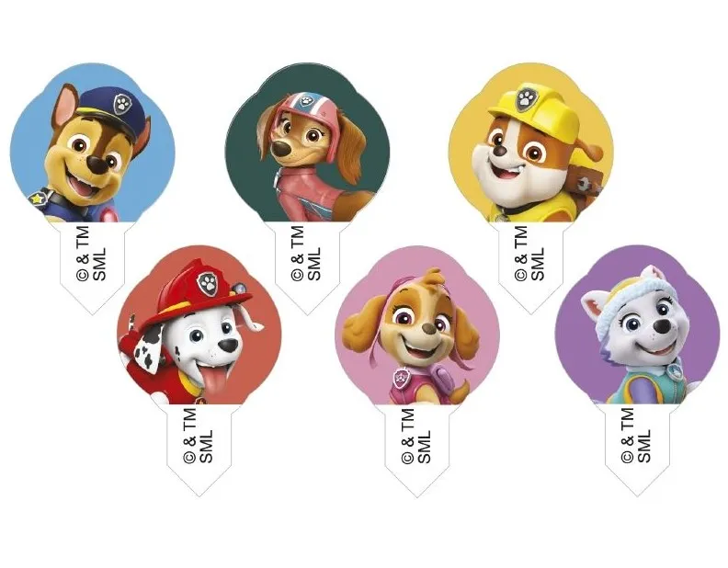Image resolution: width=728 pixels, height=568 pixels.
Task: Click the paw badge on the blue police cap
Action: [123, 103]
